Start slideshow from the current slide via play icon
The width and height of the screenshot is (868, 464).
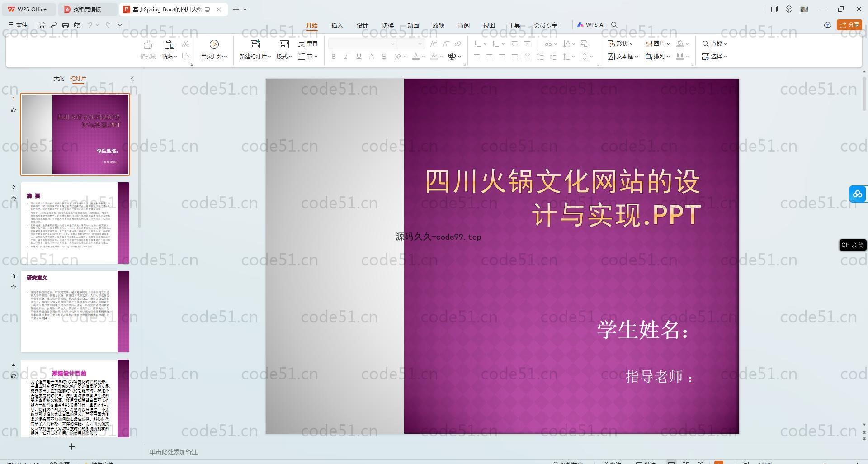[214, 44]
